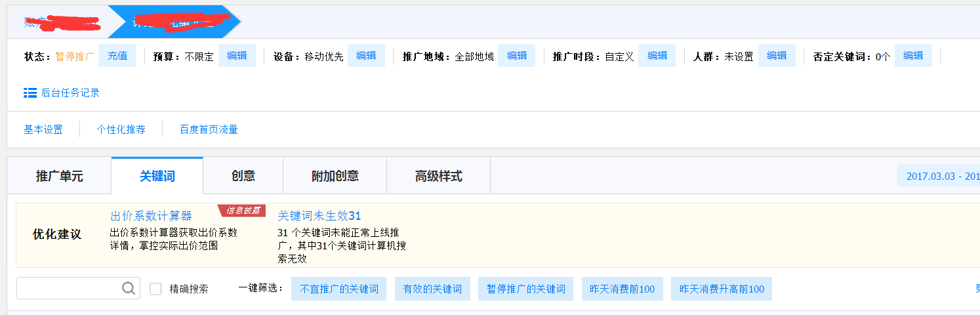Viewport: 980px width, 315px height.
Task: Open 关键词未生效31 suggestion link
Action: tap(319, 216)
